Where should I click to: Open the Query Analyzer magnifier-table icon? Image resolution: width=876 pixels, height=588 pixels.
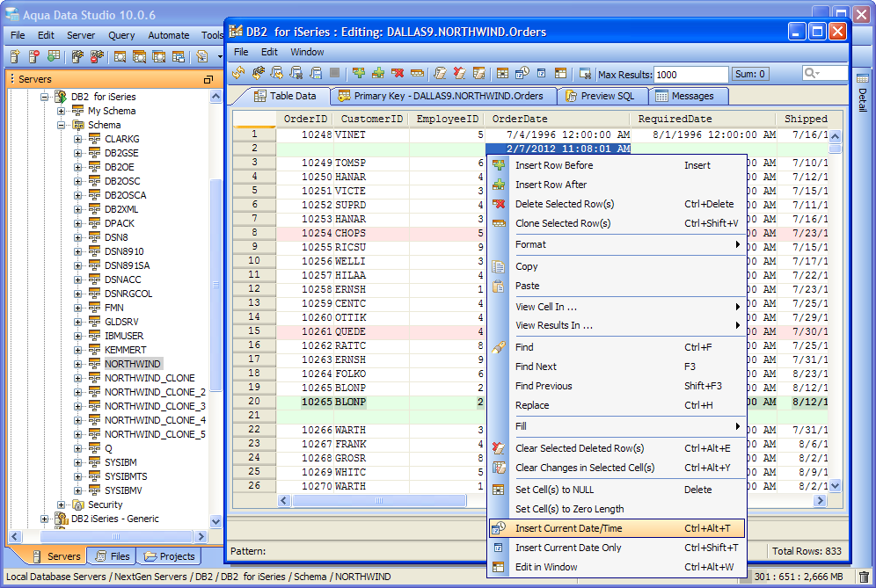pos(120,56)
